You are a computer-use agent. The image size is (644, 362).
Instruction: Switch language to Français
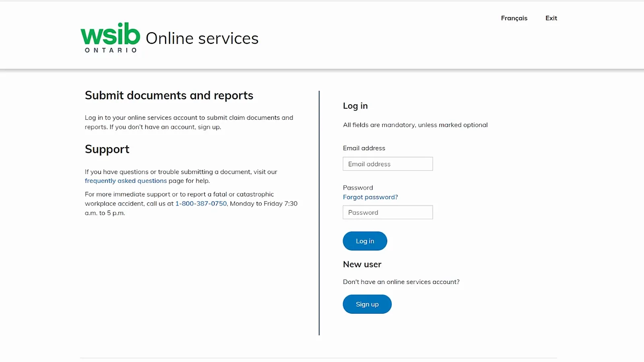tap(514, 18)
